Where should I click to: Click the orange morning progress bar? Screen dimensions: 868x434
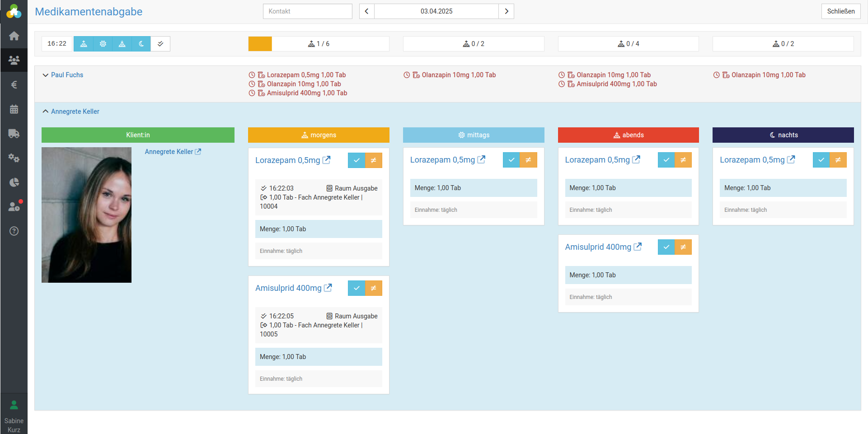tap(260, 44)
